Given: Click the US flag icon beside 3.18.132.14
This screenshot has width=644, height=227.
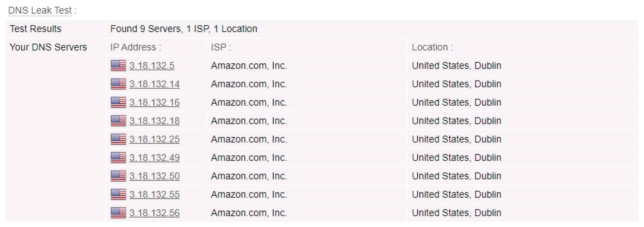Looking at the screenshot, I should [x=118, y=84].
